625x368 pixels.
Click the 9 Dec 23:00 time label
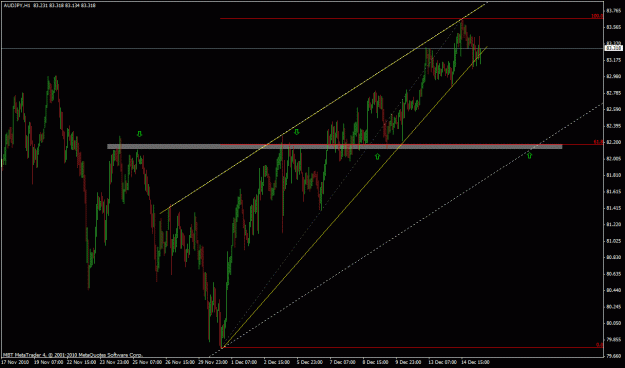409,362
